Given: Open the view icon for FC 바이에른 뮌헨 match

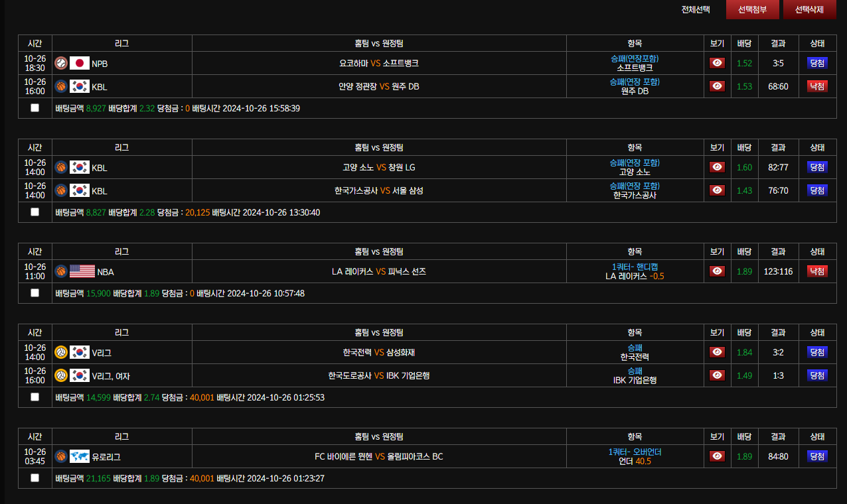Looking at the screenshot, I should pyautogui.click(x=717, y=456).
